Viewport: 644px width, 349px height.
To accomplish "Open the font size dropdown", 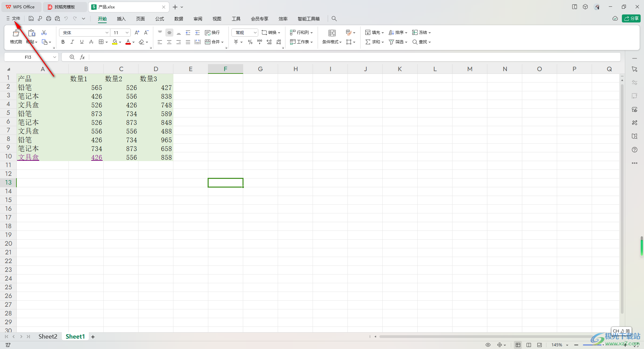I will [x=127, y=33].
